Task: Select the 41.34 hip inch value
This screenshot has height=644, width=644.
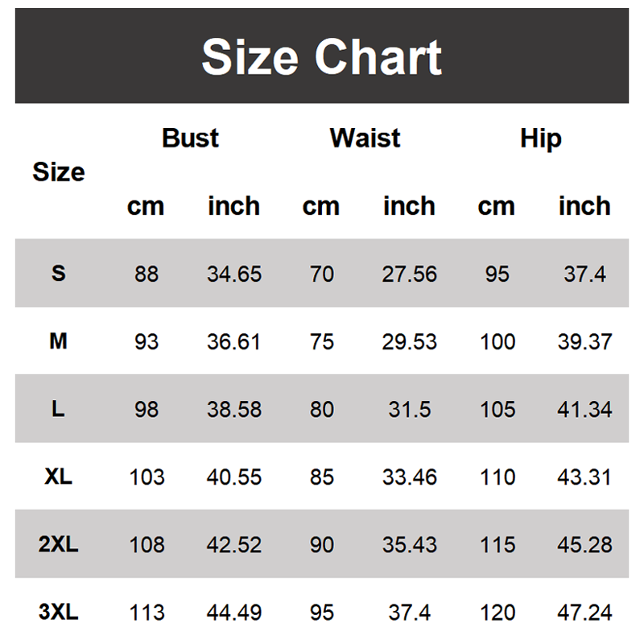Action: (x=584, y=409)
